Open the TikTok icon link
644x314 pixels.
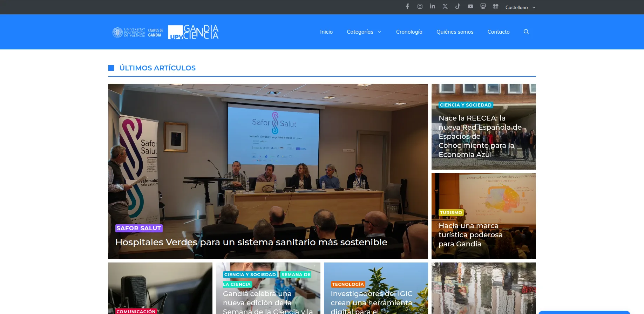pos(458,6)
